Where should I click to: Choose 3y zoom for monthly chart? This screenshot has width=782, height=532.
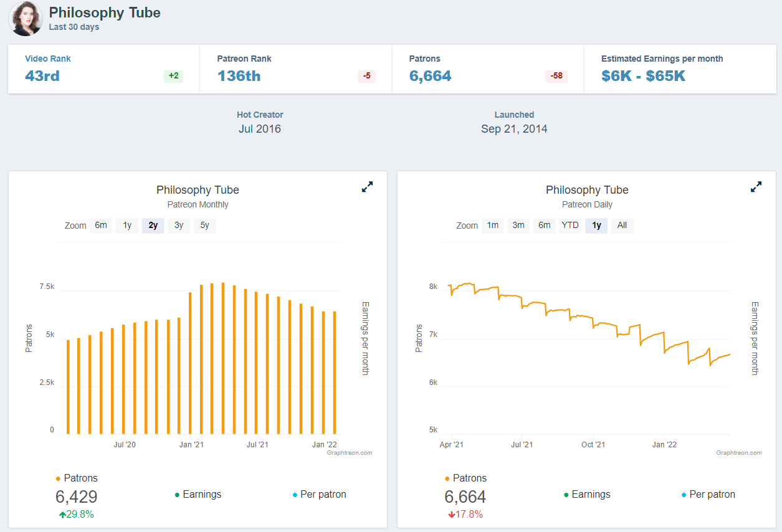coord(179,226)
